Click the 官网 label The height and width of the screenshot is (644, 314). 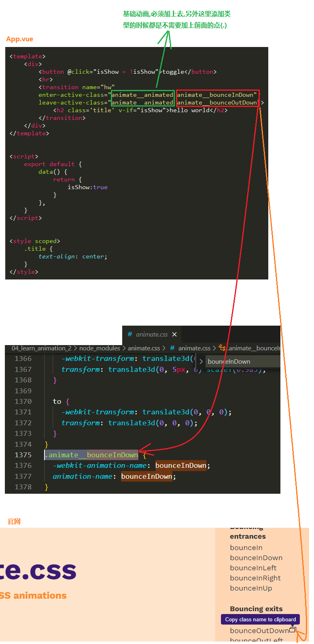[14, 522]
